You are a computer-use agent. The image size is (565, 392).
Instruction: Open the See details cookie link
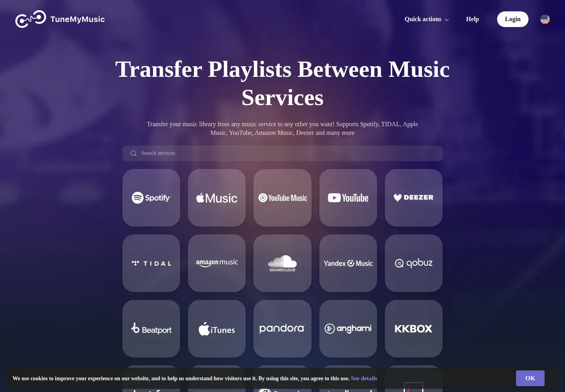[x=364, y=378]
